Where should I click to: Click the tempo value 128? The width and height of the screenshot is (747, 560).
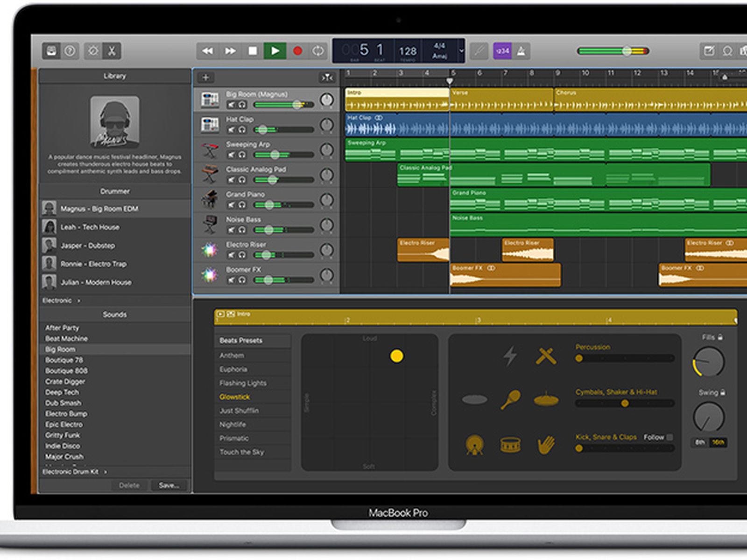(408, 51)
